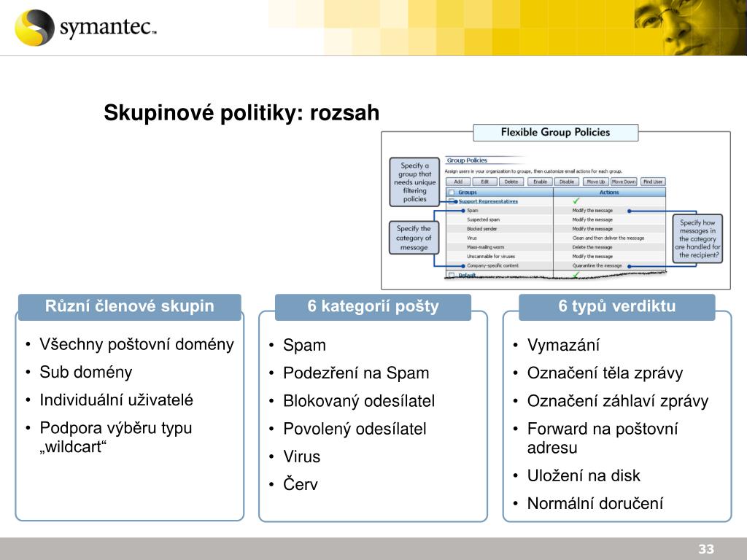Screen dimensions: 747x560
Task: Click the Find User button
Action: [x=653, y=182]
